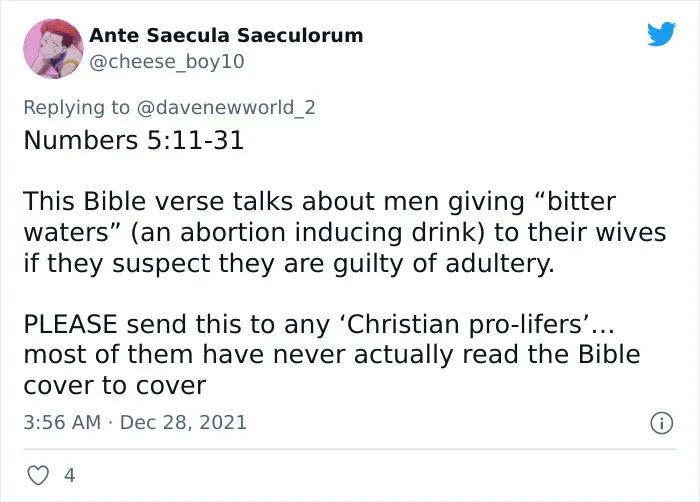The image size is (700, 502).
Task: Click the "Numbers 5:11-31" verse reference
Action: tap(133, 140)
